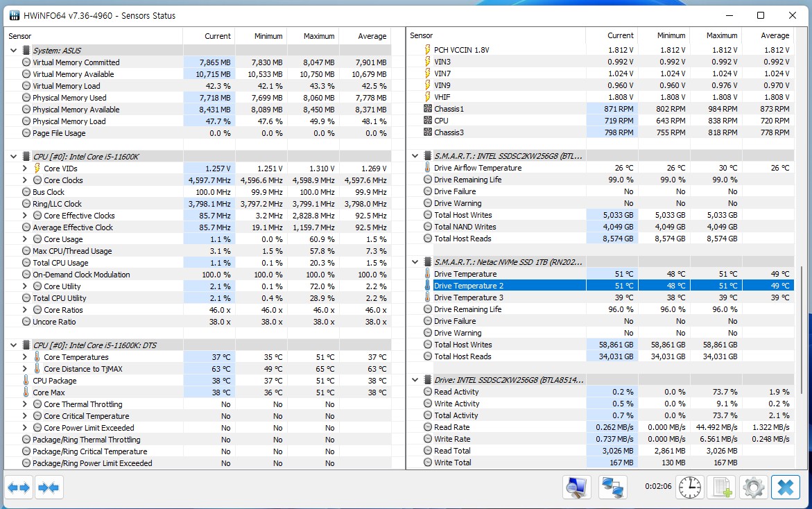This screenshot has height=509, width=812.
Task: Expand the Core Temperatures row
Action: pyautogui.click(x=24, y=357)
